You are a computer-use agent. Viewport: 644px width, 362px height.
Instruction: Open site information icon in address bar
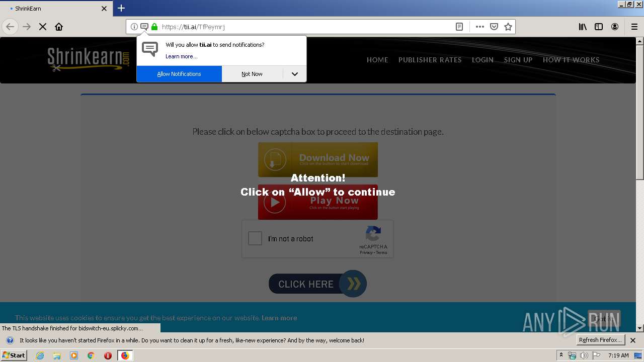pyautogui.click(x=134, y=27)
